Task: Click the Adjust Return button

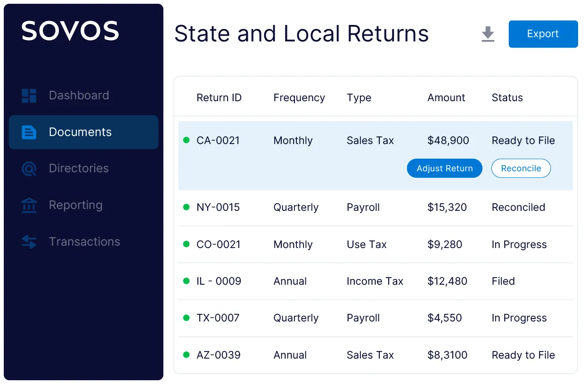Action: click(444, 168)
